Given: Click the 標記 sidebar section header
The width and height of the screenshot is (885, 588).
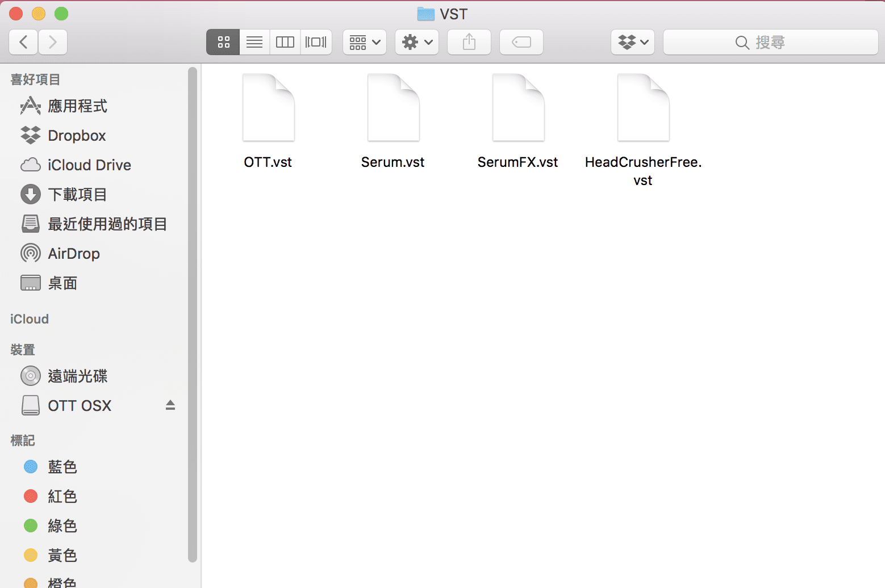Looking at the screenshot, I should click(x=23, y=440).
